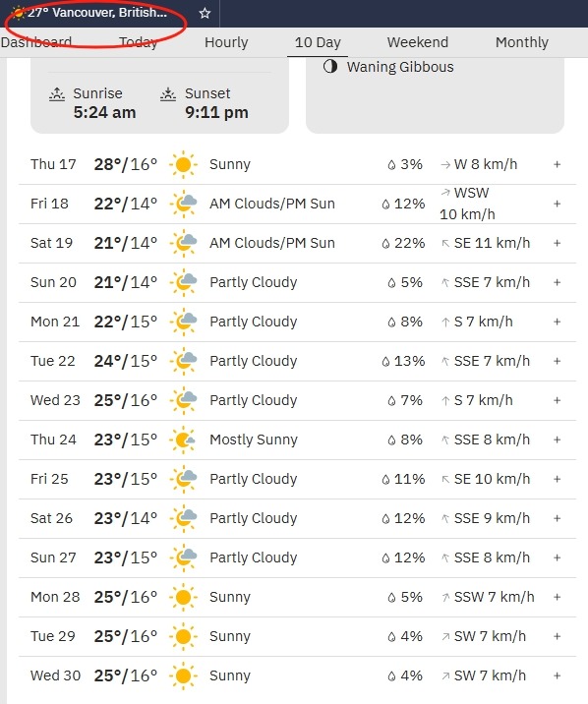The height and width of the screenshot is (704, 588).
Task: Expand the Thu 17 forecast with the plus
Action: click(x=558, y=165)
